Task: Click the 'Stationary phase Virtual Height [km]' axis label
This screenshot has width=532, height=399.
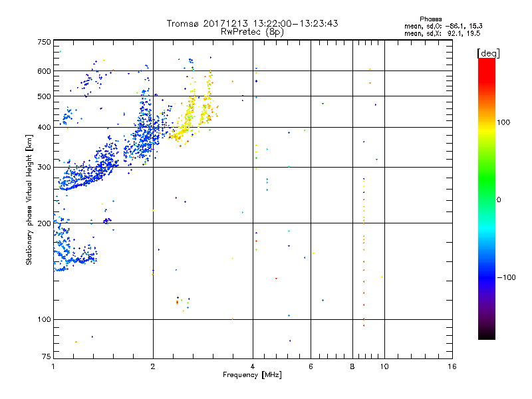Action: pyautogui.click(x=29, y=200)
